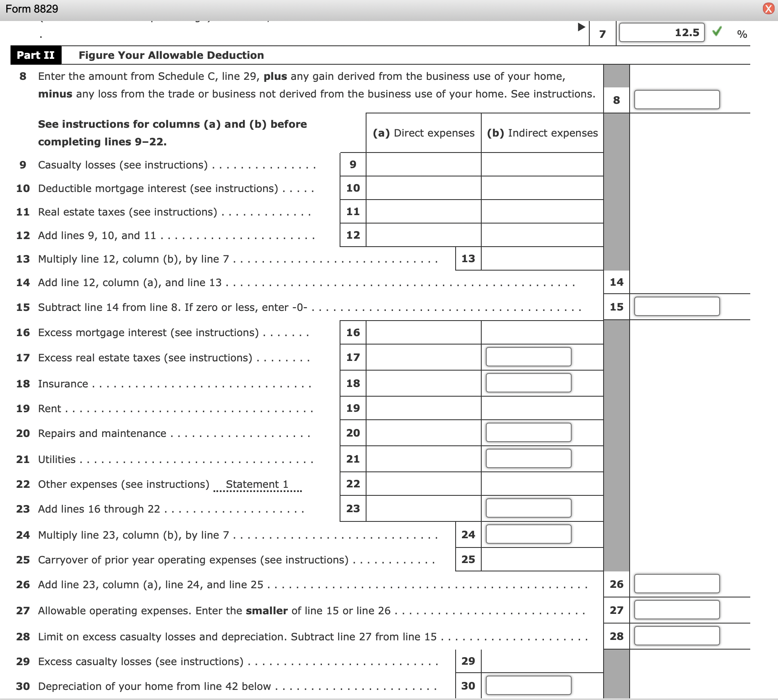Click the Insurance indirect expenses box on line 18
The width and height of the screenshot is (778, 700).
coord(529,383)
